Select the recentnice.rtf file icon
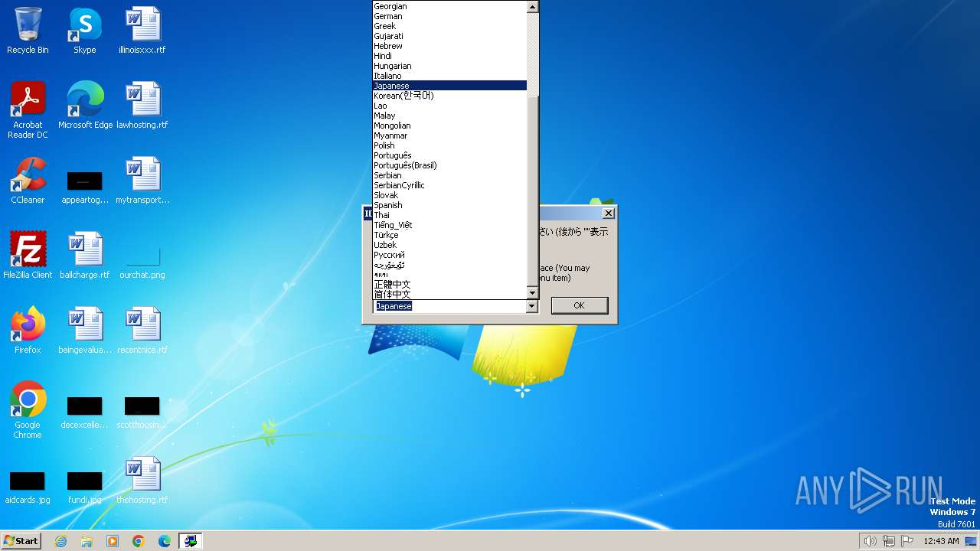This screenshot has width=980, height=551. (142, 331)
